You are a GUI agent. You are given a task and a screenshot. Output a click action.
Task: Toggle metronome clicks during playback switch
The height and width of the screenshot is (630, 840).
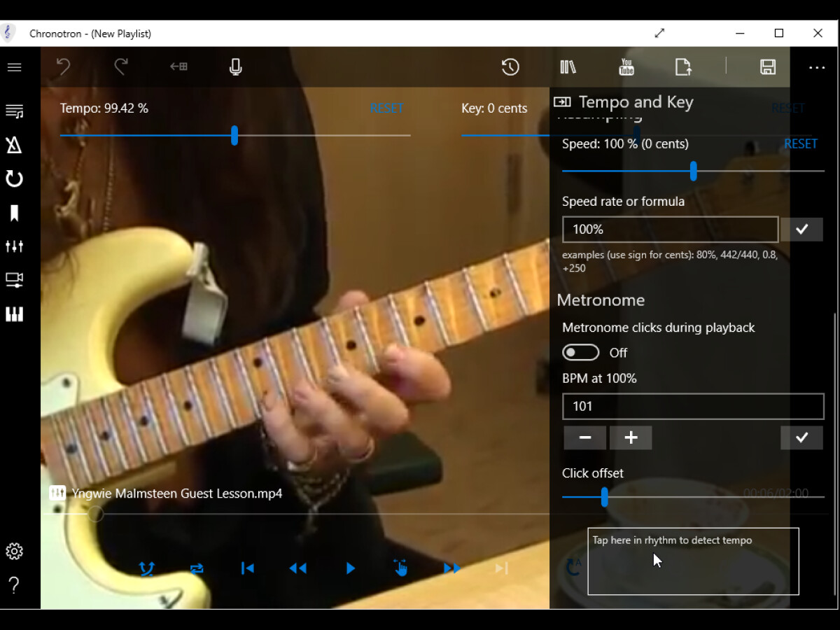580,353
